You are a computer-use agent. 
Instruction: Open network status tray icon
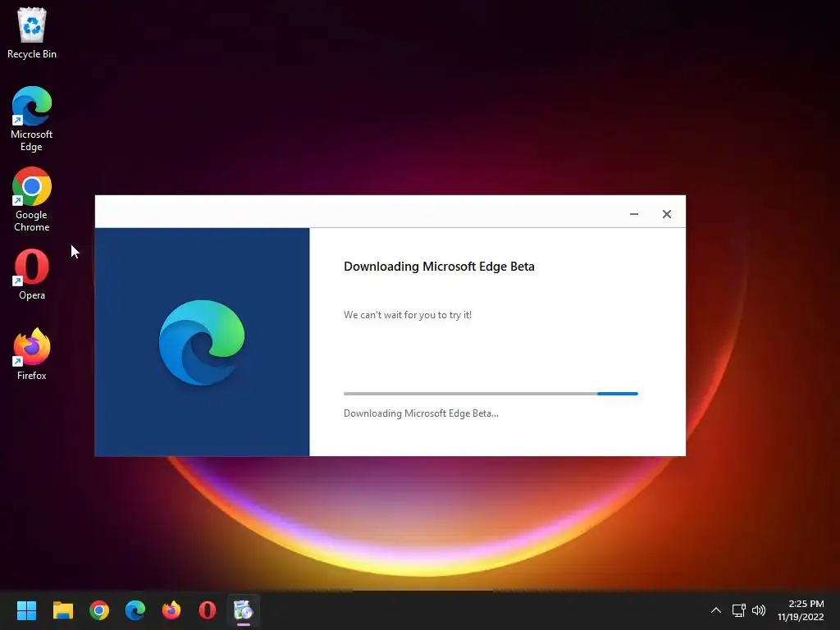tap(739, 610)
